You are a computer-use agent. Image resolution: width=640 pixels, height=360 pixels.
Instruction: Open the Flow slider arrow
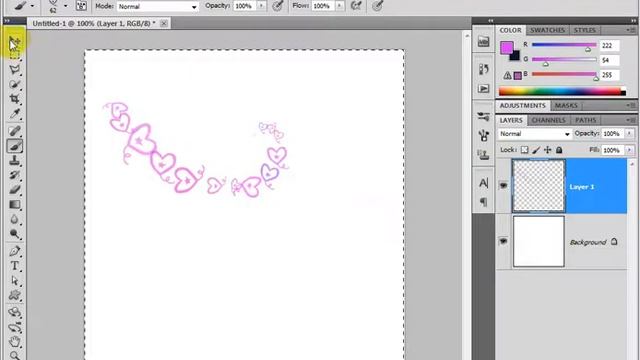339,6
